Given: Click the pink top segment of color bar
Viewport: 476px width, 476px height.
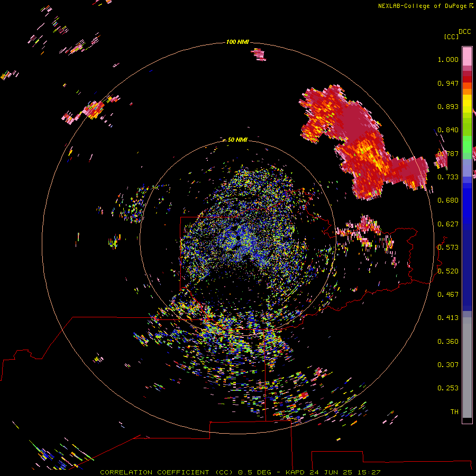Looking at the screenshot, I should [x=467, y=56].
